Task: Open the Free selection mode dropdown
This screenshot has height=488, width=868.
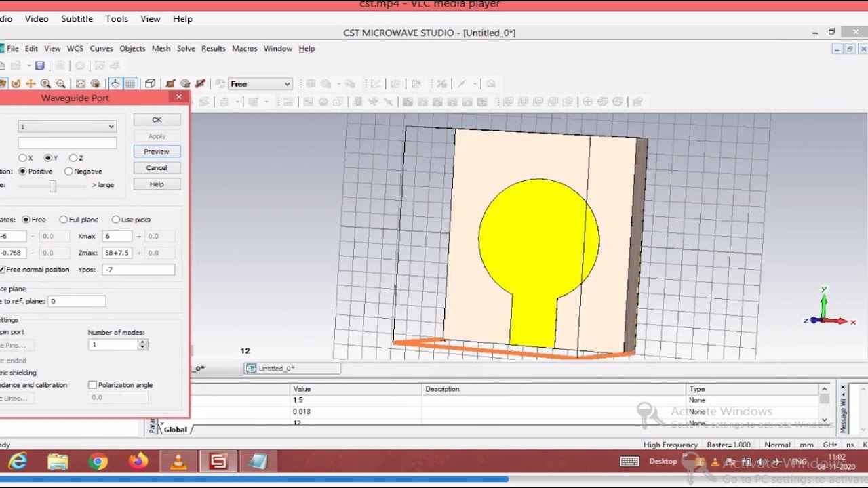Action: 260,84
